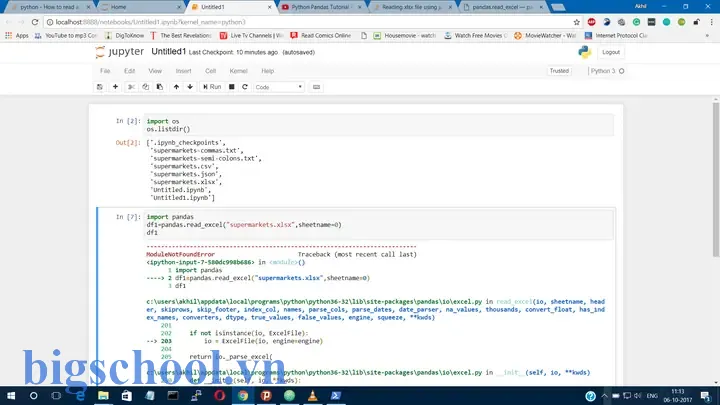
Task: Open the Watch Free Movies bookmark
Action: tap(476, 35)
